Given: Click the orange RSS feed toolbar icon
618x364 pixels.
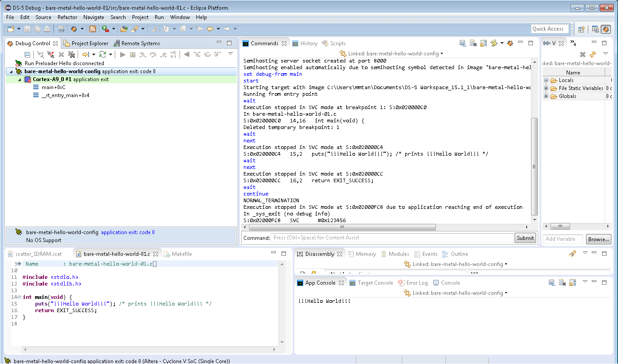Looking at the screenshot, I should [93, 29].
